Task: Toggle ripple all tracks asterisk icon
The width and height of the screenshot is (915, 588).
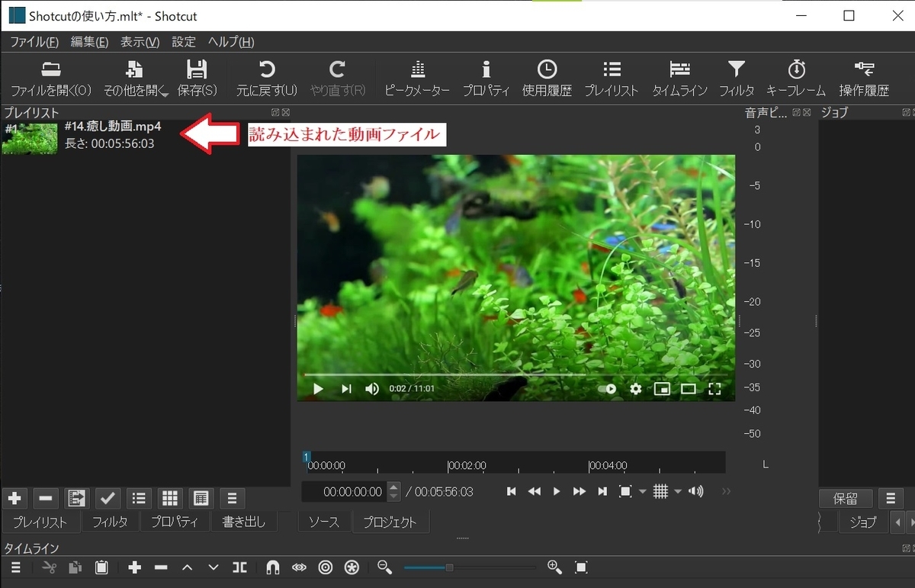Action: tap(352, 567)
